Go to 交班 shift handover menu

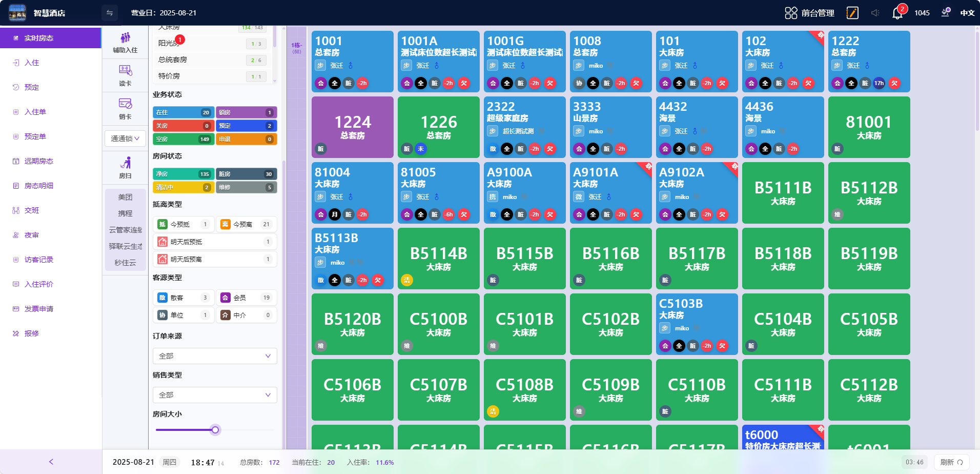coord(32,210)
